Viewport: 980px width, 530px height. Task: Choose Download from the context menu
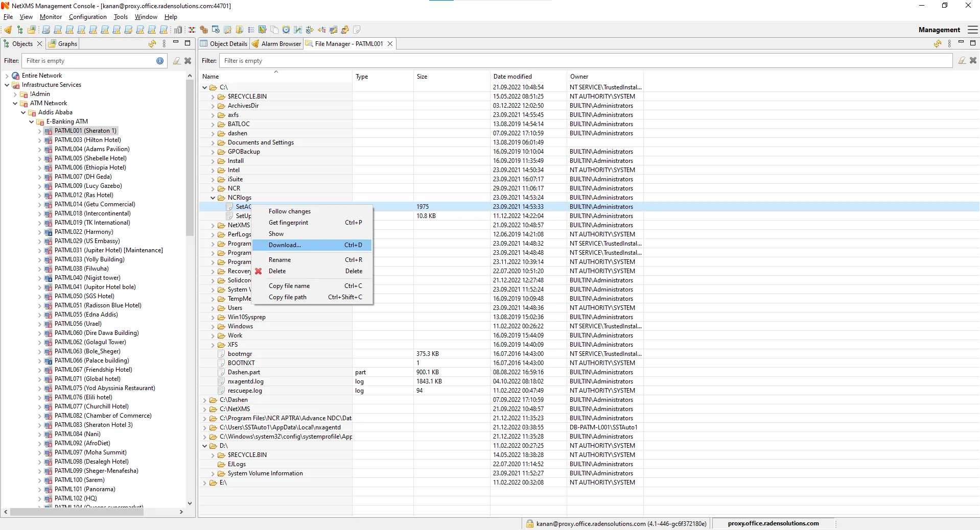[284, 245]
